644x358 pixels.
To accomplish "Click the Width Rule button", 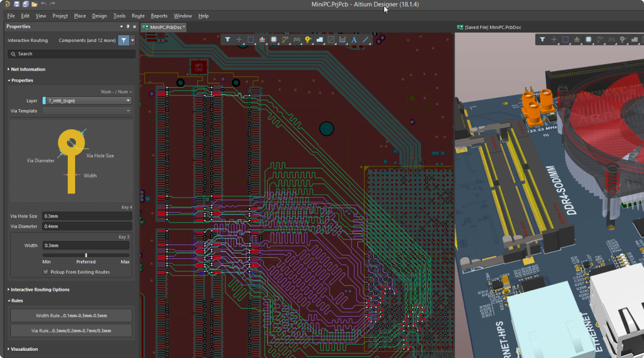I will 71,315.
